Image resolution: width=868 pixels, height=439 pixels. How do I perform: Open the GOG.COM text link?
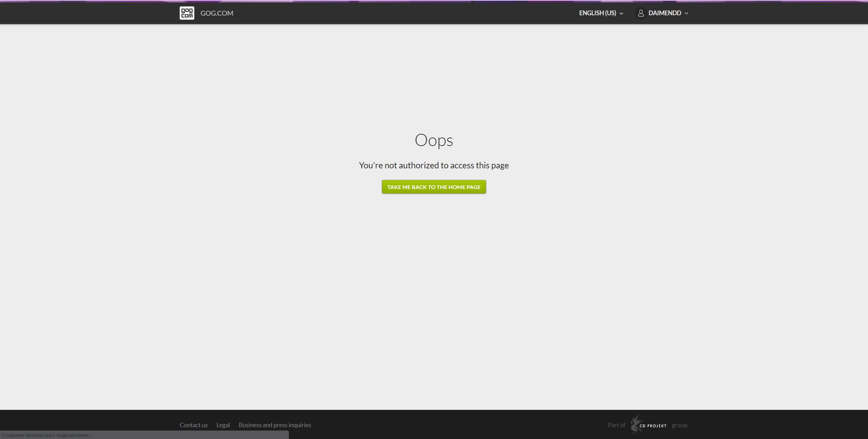(x=217, y=13)
